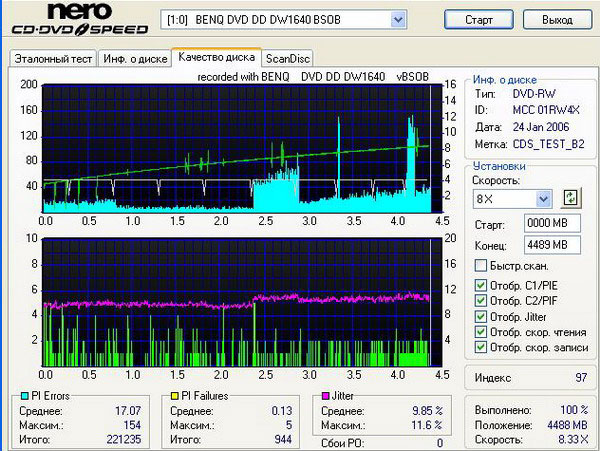Viewport: 600px width, 451px height.
Task: Open the ScanDisc tab
Action: (288, 59)
